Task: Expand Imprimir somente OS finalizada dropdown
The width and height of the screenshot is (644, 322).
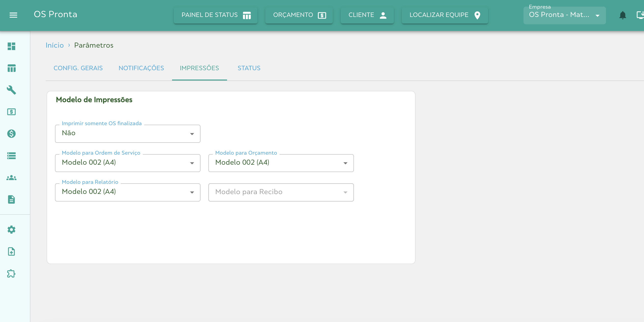Action: point(128,134)
